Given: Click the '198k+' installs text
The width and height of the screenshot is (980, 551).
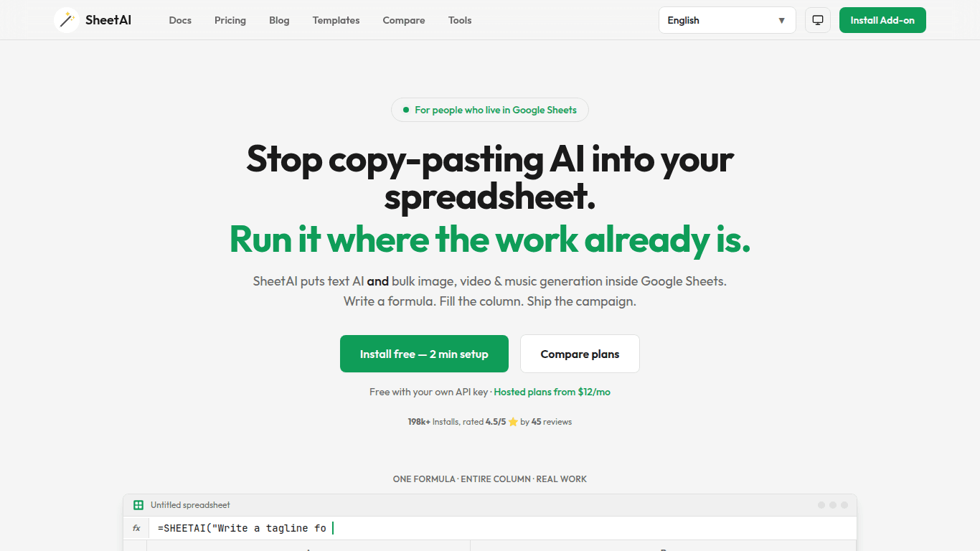Looking at the screenshot, I should click(x=419, y=422).
